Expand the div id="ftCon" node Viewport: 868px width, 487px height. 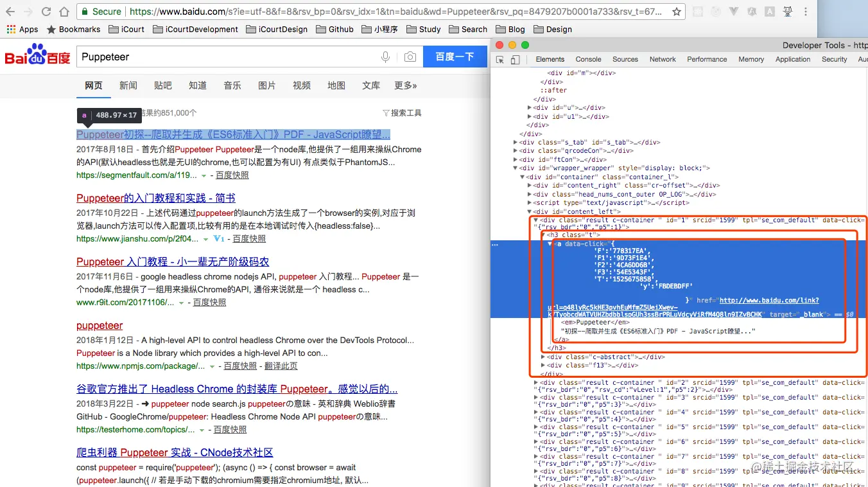(x=516, y=160)
